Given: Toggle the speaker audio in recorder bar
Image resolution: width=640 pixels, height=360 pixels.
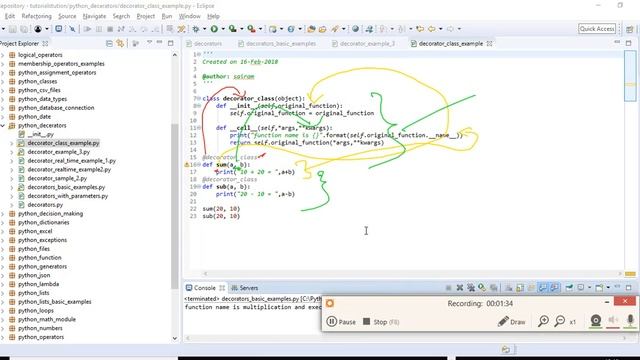Looking at the screenshot, I should 613,321.
